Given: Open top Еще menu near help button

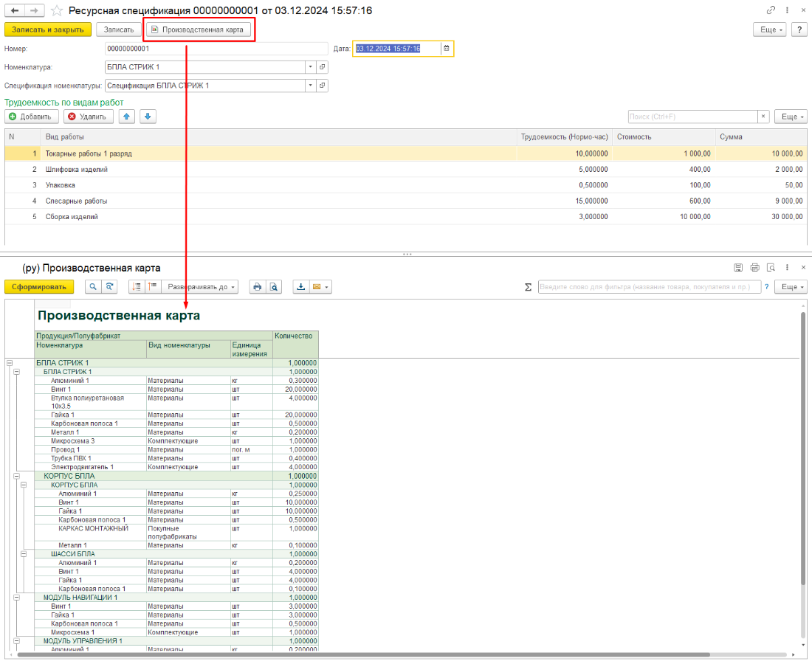Looking at the screenshot, I should click(768, 30).
